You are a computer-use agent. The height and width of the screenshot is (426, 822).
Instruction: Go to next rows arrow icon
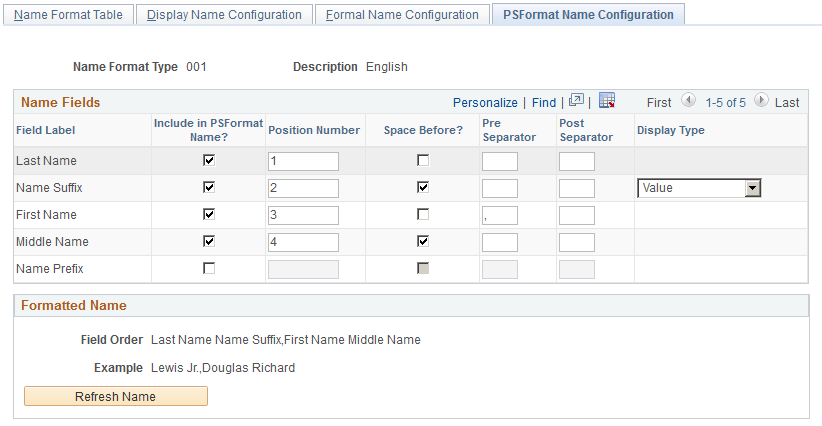[x=761, y=100]
